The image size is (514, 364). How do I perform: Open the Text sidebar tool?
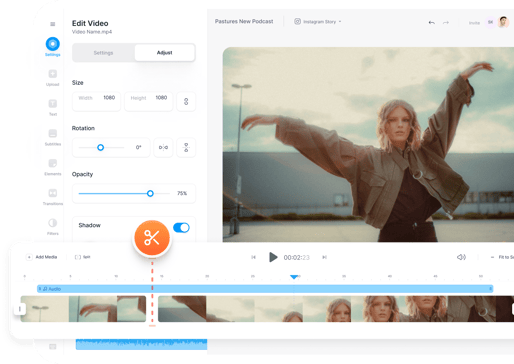(53, 107)
